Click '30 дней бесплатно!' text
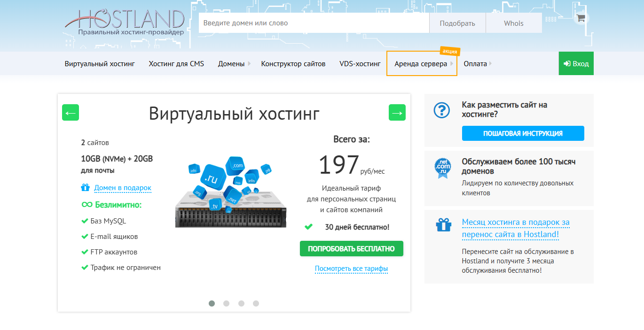 point(357,227)
